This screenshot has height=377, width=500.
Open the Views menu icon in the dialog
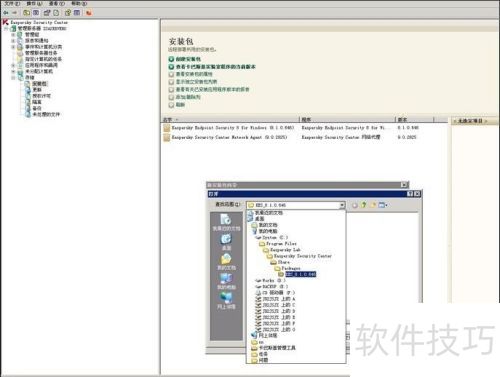click(383, 205)
